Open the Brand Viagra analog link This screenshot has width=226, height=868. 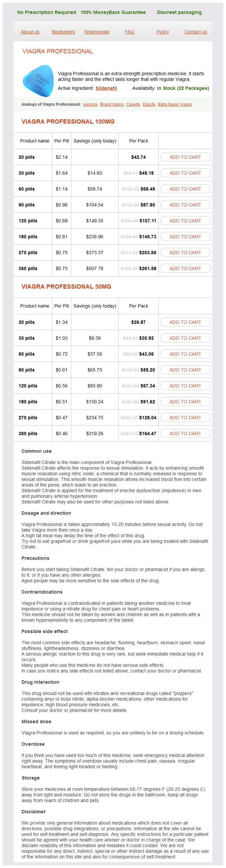[x=112, y=104]
